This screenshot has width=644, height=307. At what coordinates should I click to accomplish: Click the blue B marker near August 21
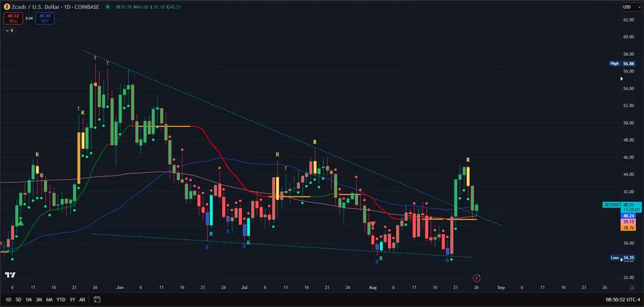tap(447, 260)
